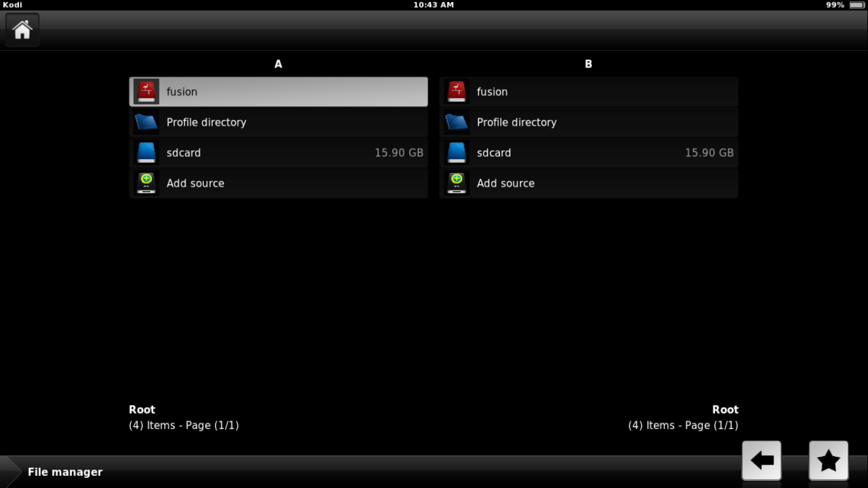The image size is (868, 488).
Task: Click the battery indicator in status bar
Action: pyautogui.click(x=857, y=5)
